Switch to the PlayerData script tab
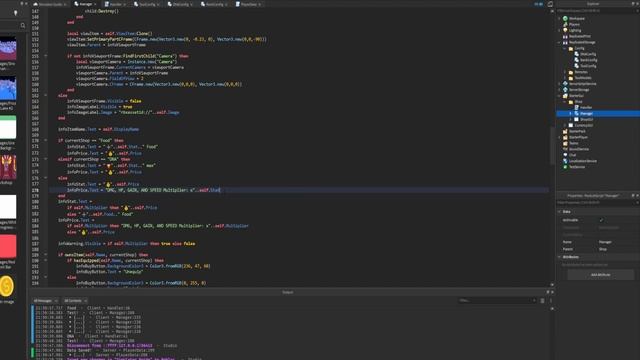 248,4
